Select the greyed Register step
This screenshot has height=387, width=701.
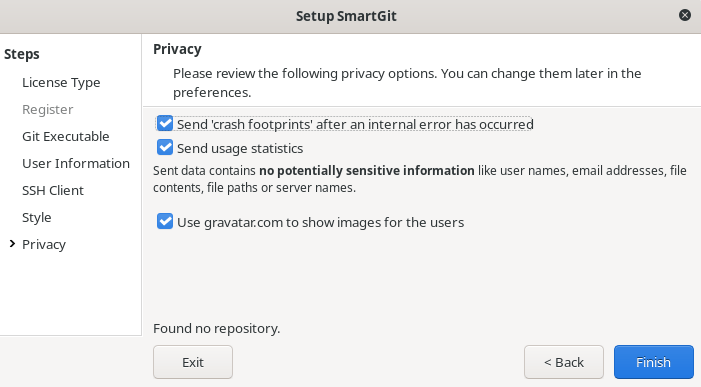point(47,109)
